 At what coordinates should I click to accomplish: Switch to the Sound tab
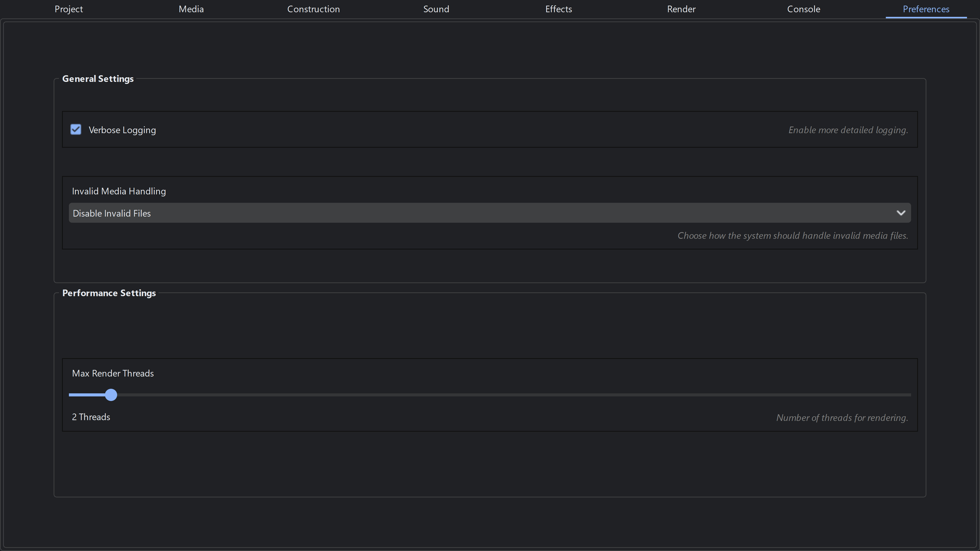coord(436,9)
